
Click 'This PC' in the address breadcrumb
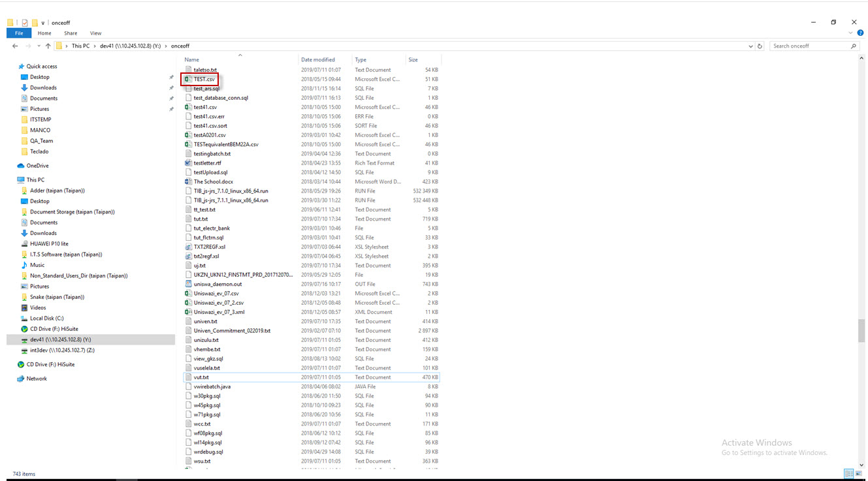tap(80, 46)
